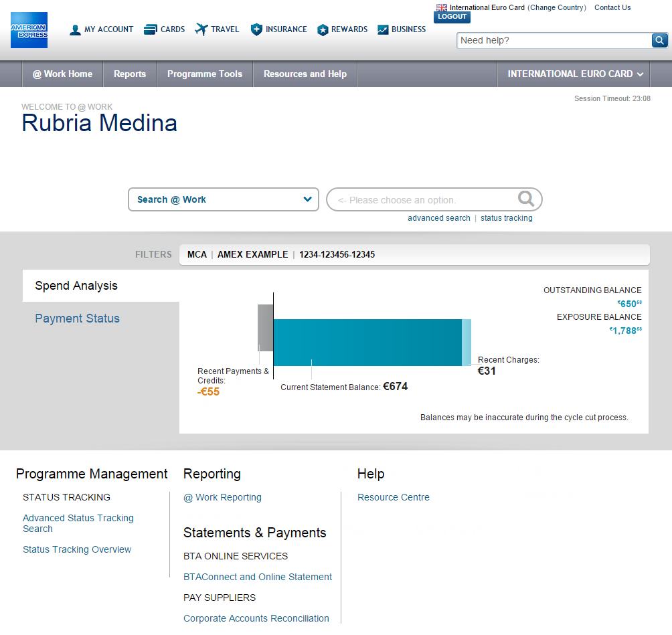Click the Travel airplane icon
Screen dimensions: 672x635
(201, 29)
